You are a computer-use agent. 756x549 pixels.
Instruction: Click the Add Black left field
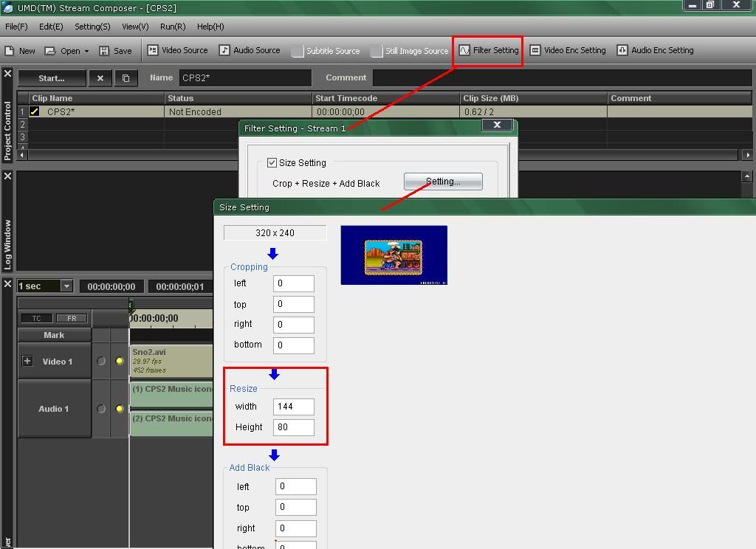296,487
